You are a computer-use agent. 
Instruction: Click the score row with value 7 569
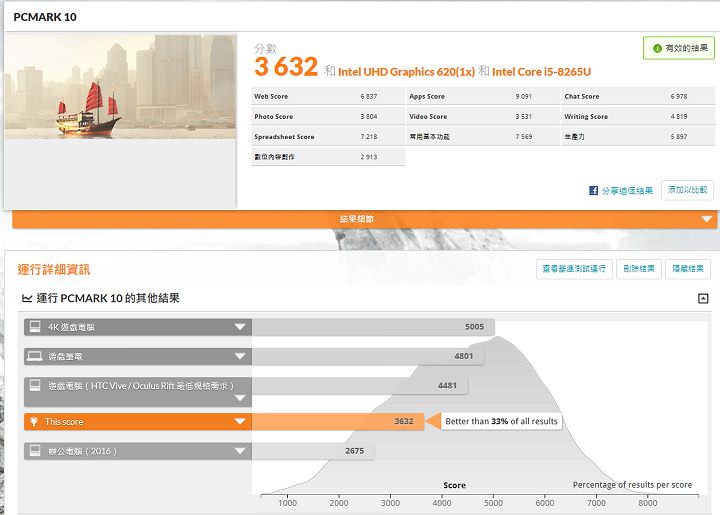pos(482,137)
